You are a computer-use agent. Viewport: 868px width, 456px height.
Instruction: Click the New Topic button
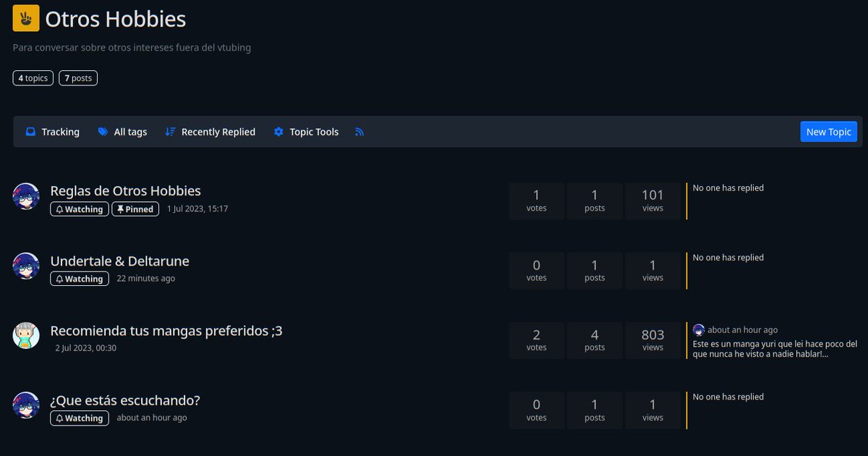828,132
